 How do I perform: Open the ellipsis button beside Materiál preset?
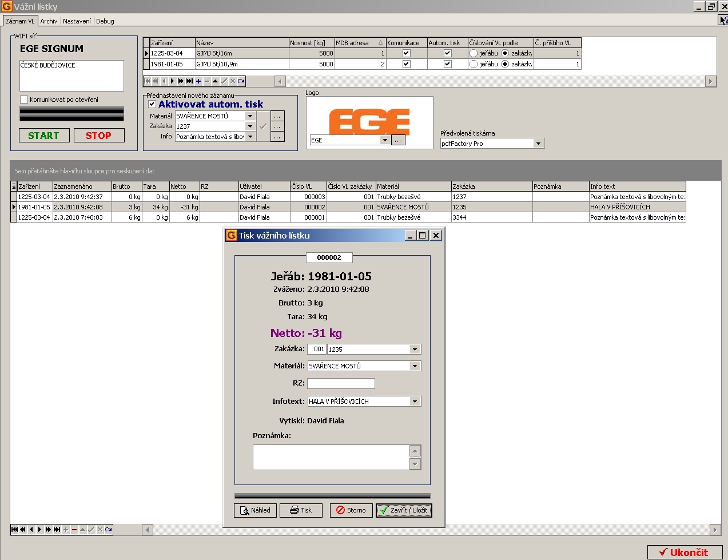tap(277, 116)
